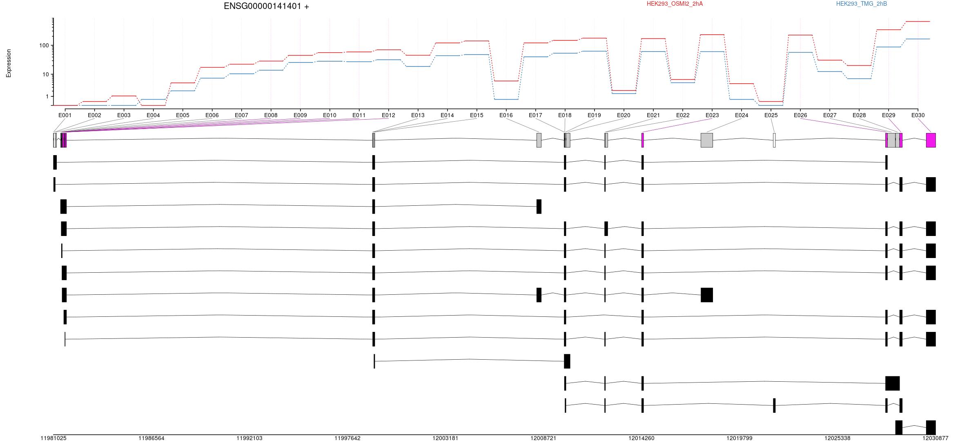
Task: Click the exon label E018
Action: click(565, 115)
